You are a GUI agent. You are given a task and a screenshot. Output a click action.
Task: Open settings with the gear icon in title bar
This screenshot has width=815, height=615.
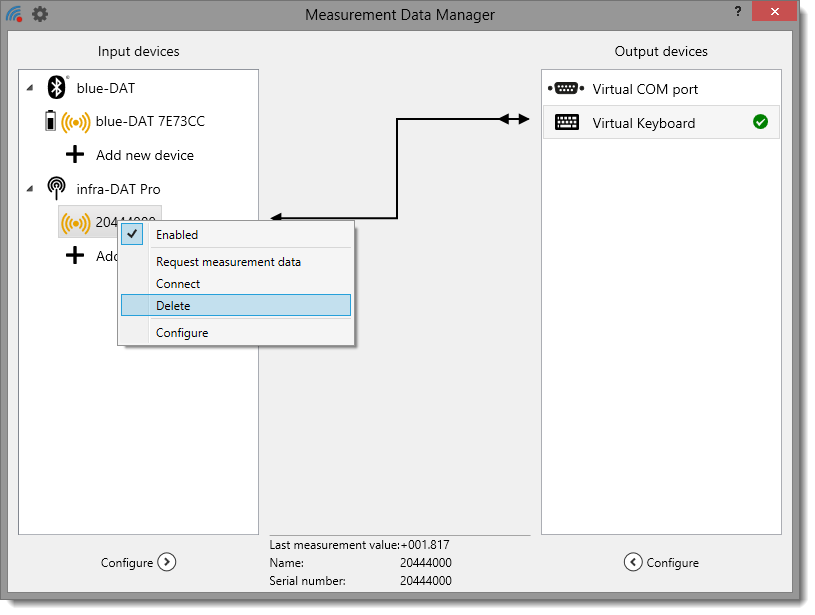click(x=40, y=15)
